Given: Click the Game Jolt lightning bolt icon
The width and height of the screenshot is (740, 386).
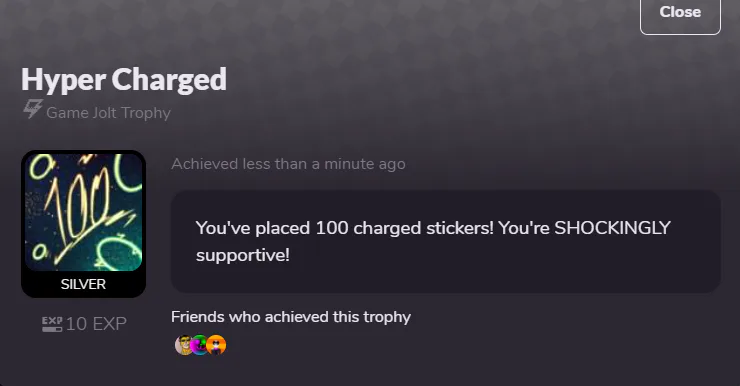Looking at the screenshot, I should coord(33,109).
